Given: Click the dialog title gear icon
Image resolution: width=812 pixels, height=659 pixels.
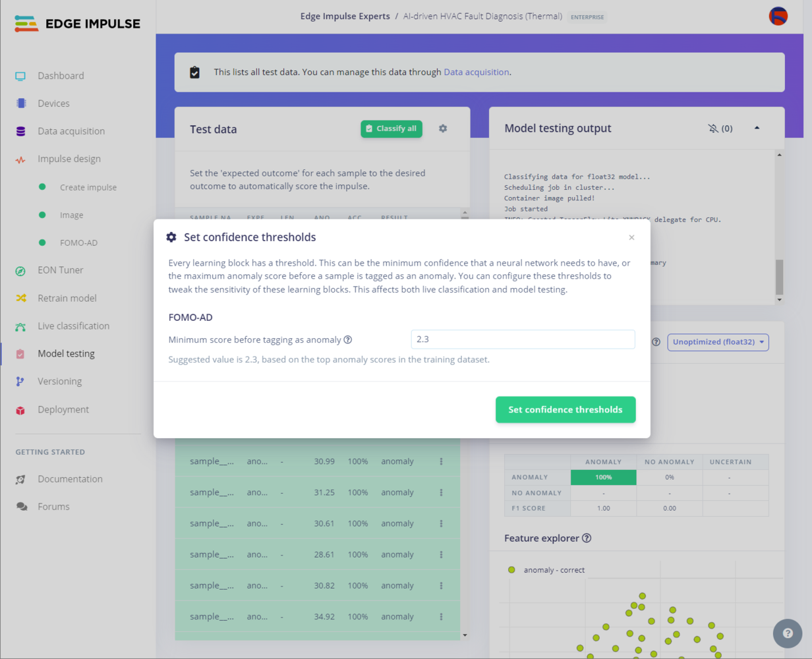Looking at the screenshot, I should click(171, 237).
